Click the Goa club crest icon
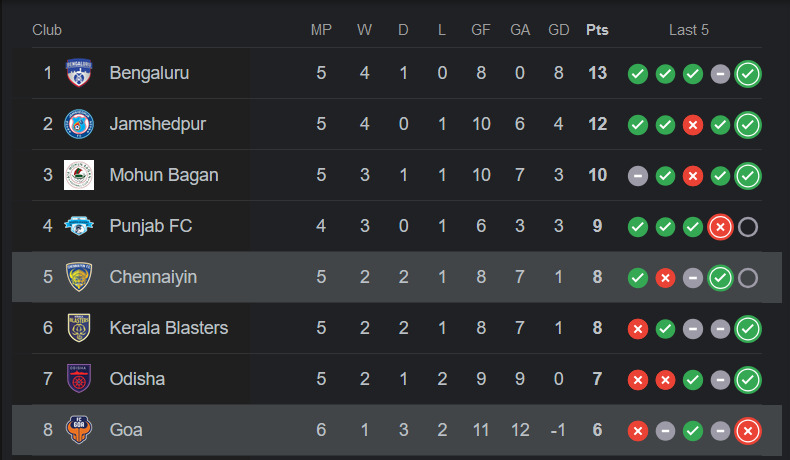This screenshot has width=790, height=460. point(78,430)
